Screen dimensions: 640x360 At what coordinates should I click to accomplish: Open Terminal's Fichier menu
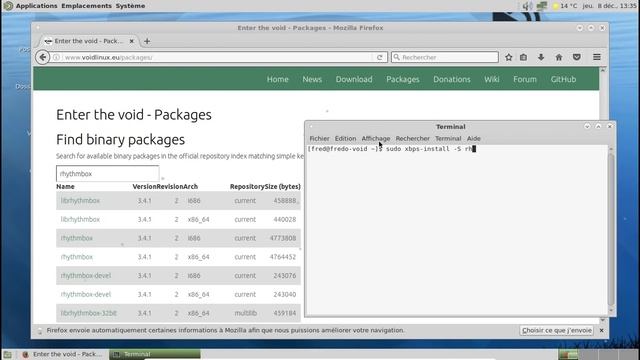point(319,138)
